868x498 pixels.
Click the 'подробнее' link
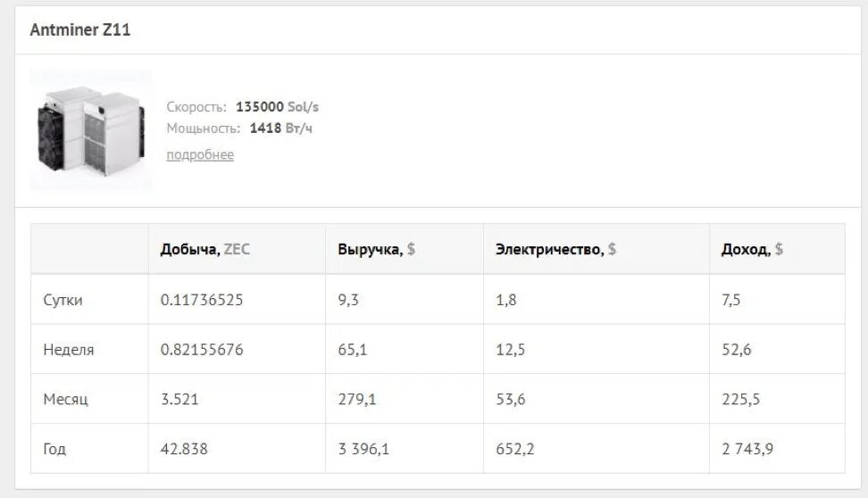click(200, 154)
